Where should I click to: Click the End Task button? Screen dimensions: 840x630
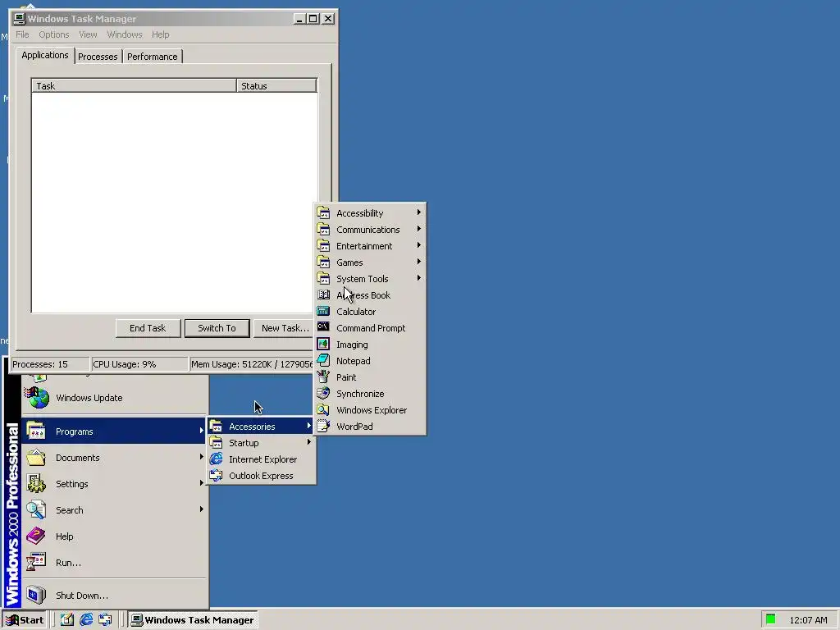pos(148,328)
